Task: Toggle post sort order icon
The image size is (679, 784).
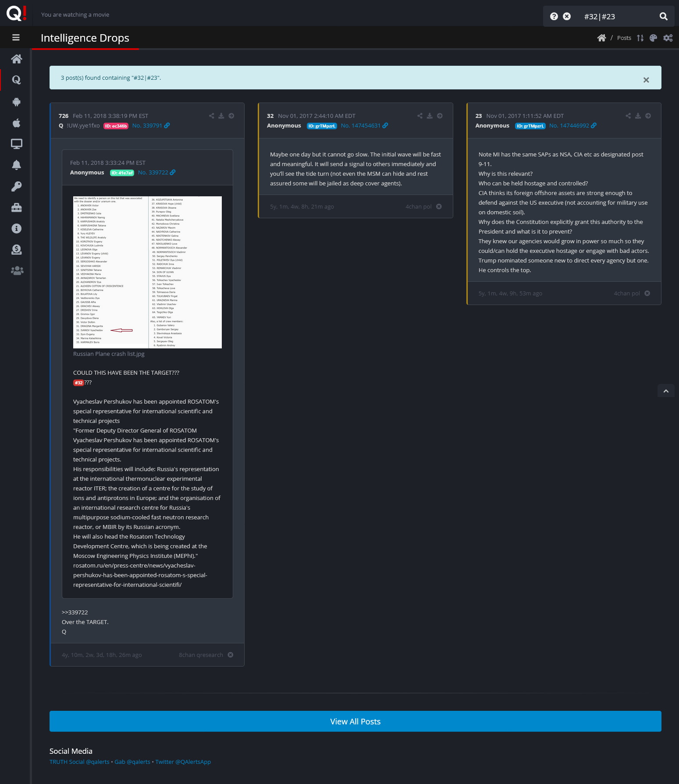Action: coord(640,38)
